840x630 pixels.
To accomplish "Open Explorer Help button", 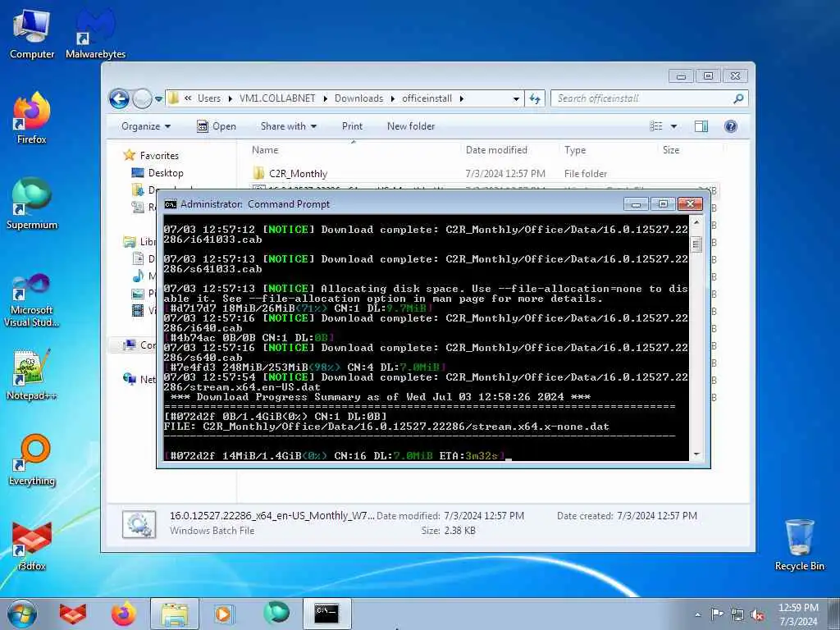I will pyautogui.click(x=731, y=126).
